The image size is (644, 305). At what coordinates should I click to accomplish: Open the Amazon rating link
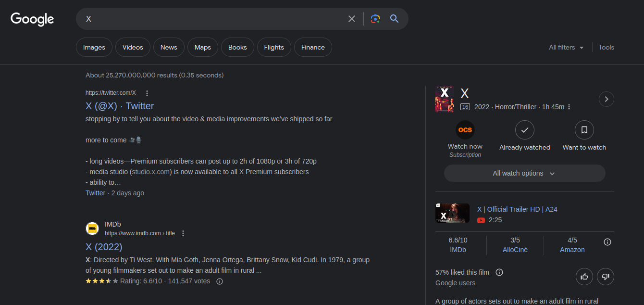click(572, 250)
